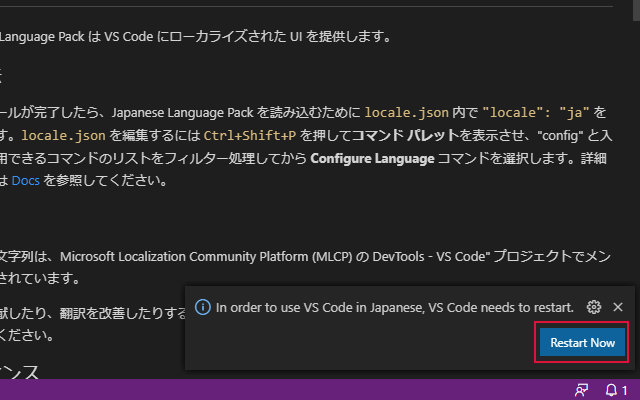Dismiss the restart notification with X
The height and width of the screenshot is (400, 640).
pos(618,307)
